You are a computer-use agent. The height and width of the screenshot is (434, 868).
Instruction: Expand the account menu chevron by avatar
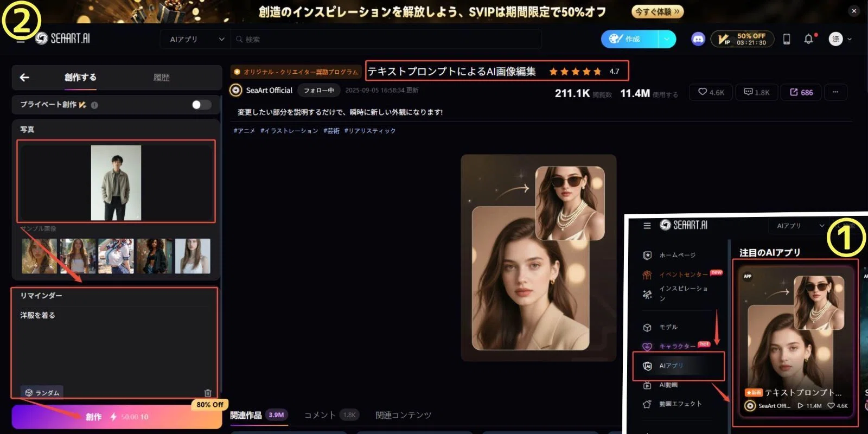coord(850,39)
